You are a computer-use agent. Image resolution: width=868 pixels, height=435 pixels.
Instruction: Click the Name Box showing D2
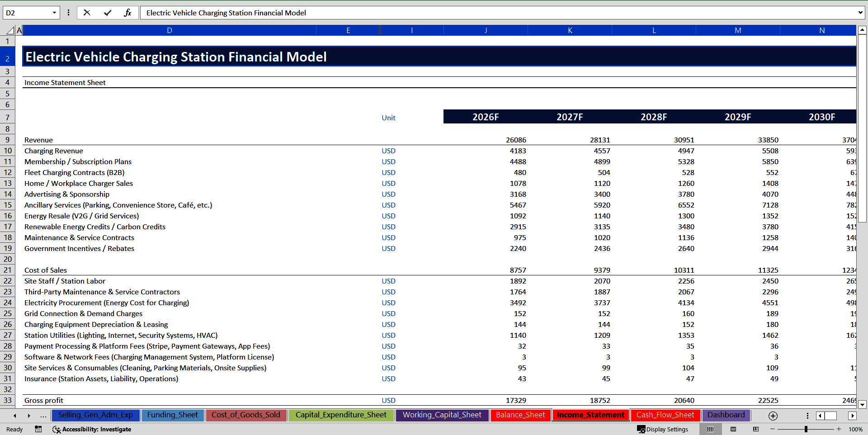tap(27, 13)
